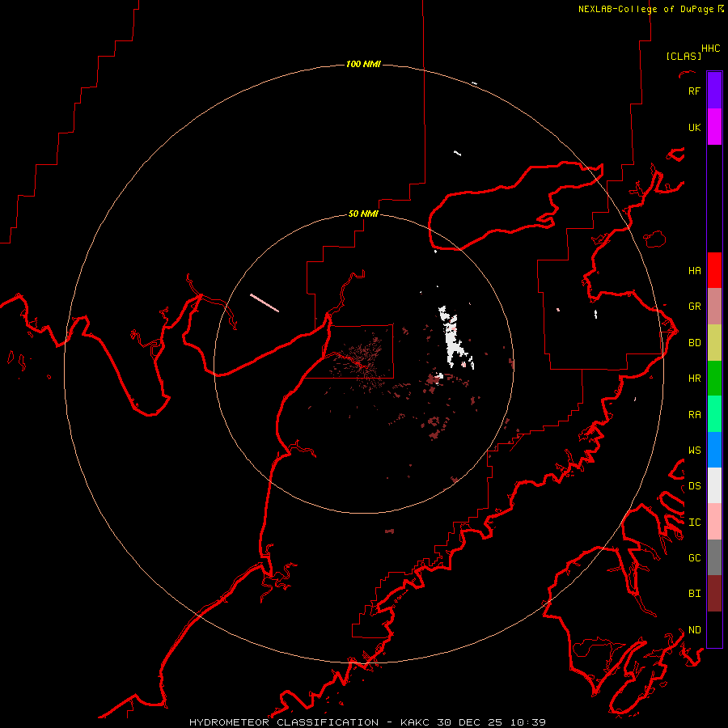Click the GC legend label
Image resolution: width=728 pixels, height=728 pixels.
coord(694,558)
